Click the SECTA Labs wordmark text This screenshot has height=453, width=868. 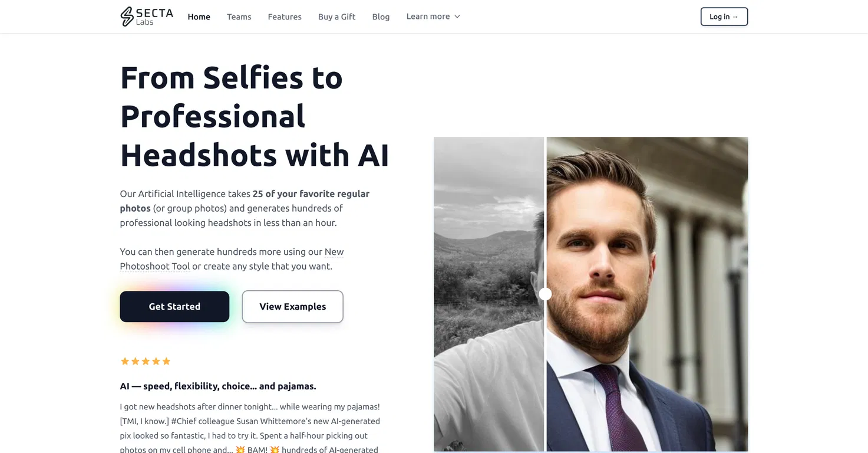[x=154, y=17]
